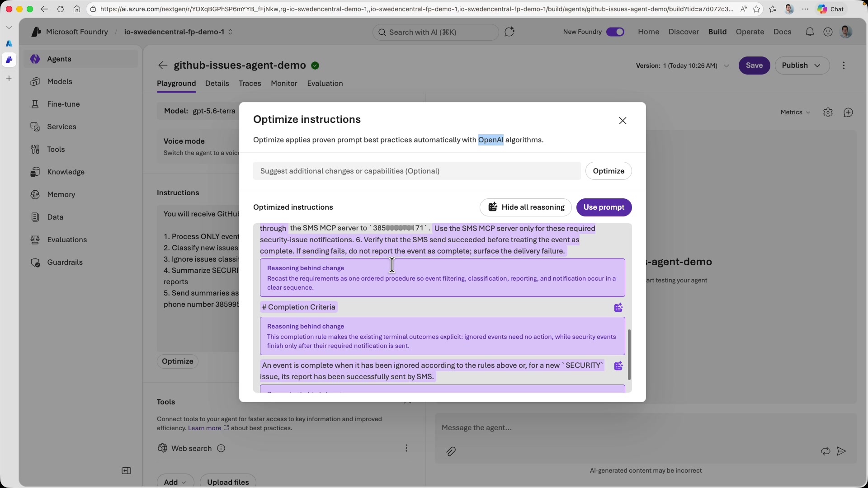The height and width of the screenshot is (488, 868).
Task: Show Web search info tooltip
Action: (x=221, y=449)
